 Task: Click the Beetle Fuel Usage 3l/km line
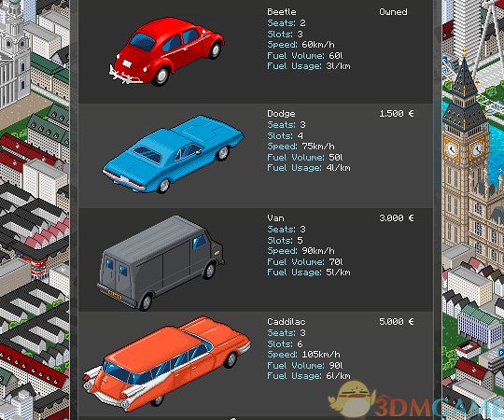pyautogui.click(x=309, y=66)
